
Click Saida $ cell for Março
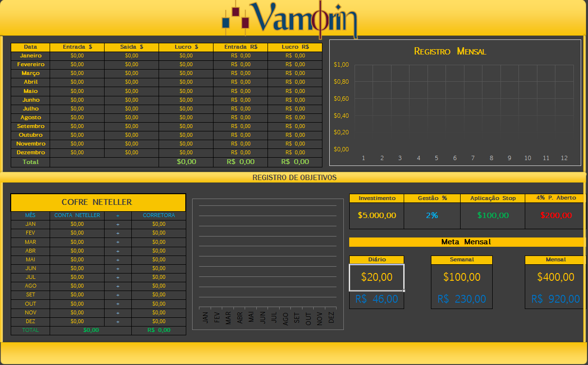[132, 73]
